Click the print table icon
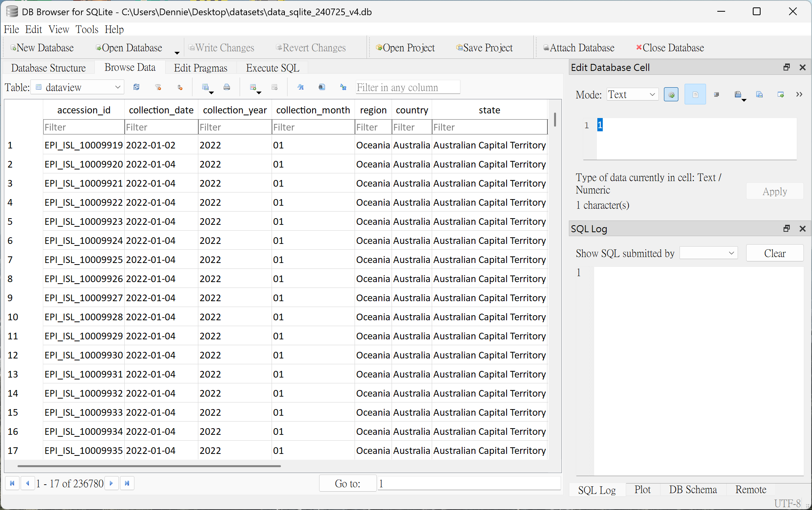Screen dimensions: 812x510 [x=227, y=87]
